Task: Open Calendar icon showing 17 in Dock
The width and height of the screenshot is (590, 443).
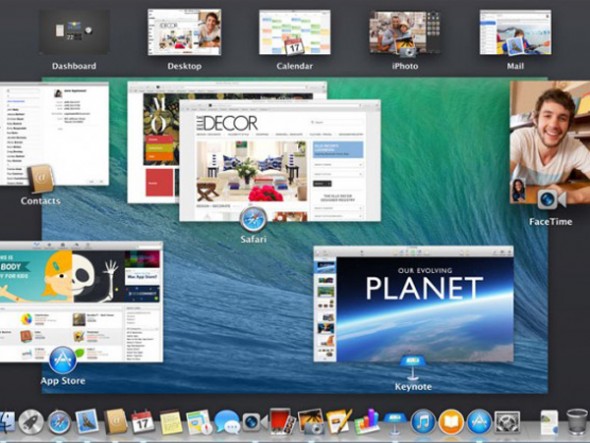Action: coord(143,422)
